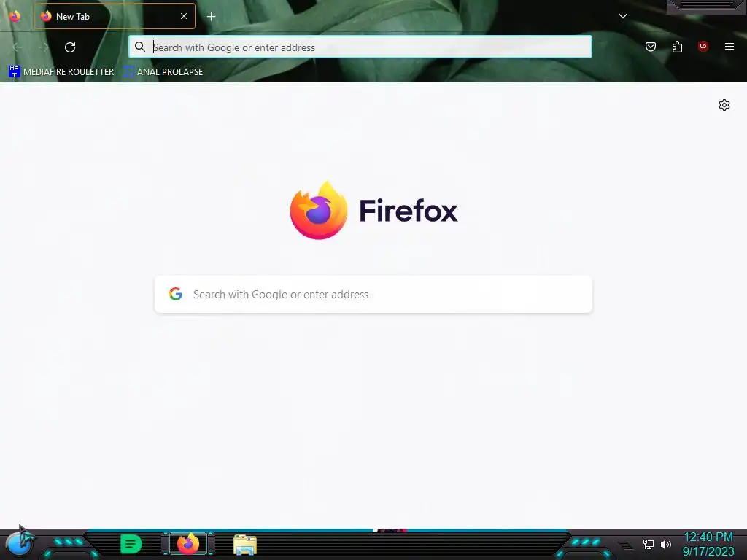Open the green notes app on taskbar

(131, 544)
